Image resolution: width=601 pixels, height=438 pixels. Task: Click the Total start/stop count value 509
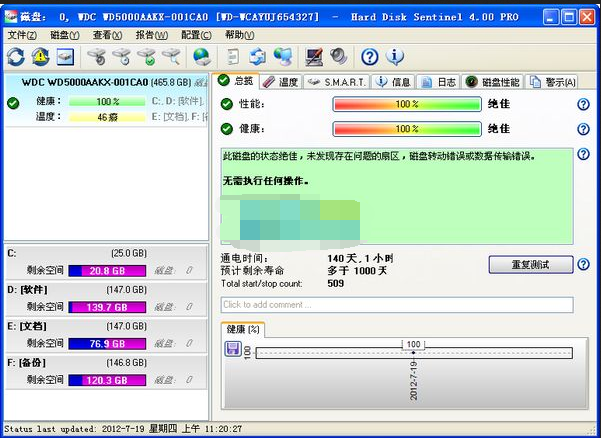point(336,284)
